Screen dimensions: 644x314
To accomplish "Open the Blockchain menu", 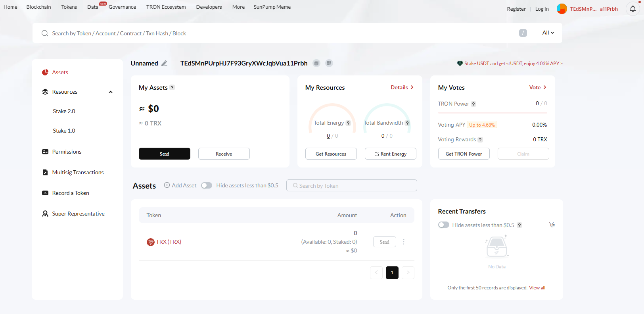I will click(x=39, y=7).
